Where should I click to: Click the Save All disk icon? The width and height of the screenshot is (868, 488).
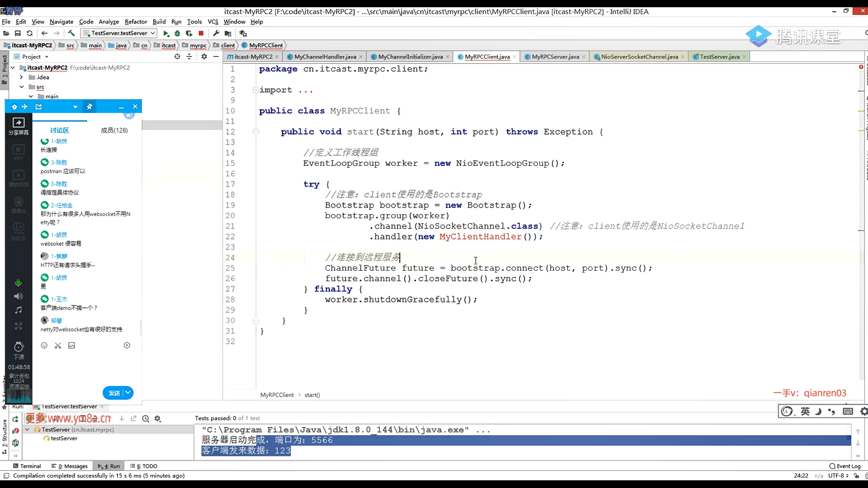tap(18, 33)
